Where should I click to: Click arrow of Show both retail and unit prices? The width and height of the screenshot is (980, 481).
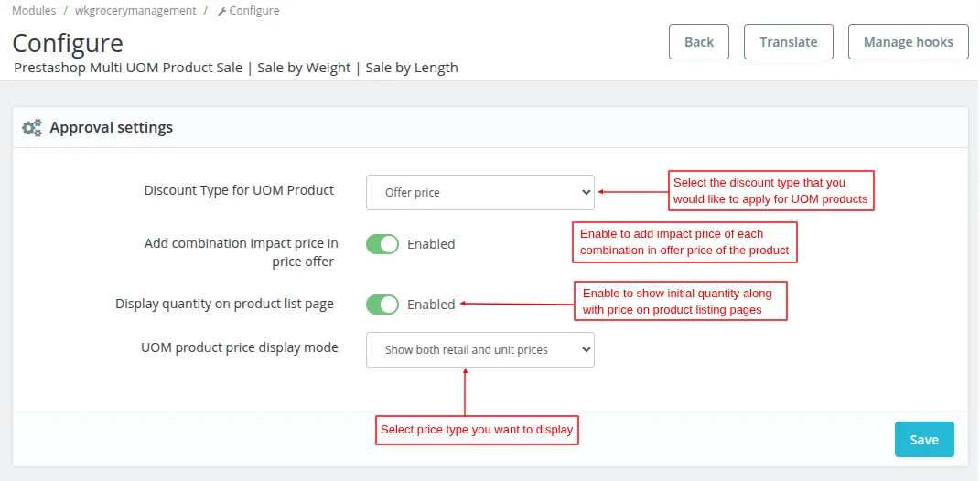(x=586, y=350)
